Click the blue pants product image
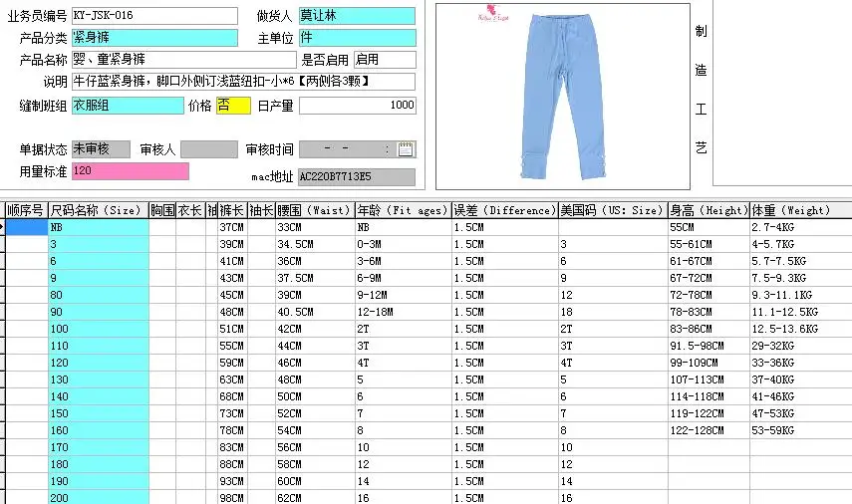 (563, 97)
